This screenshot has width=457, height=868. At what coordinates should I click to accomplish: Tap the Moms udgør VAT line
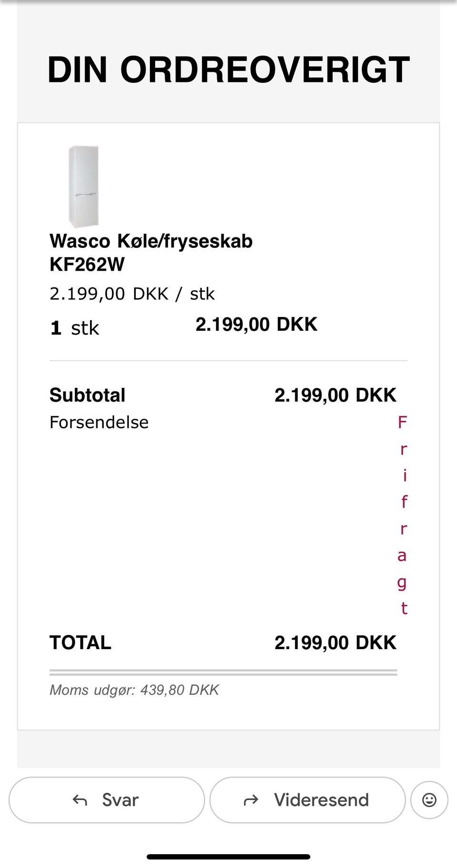pyautogui.click(x=134, y=690)
